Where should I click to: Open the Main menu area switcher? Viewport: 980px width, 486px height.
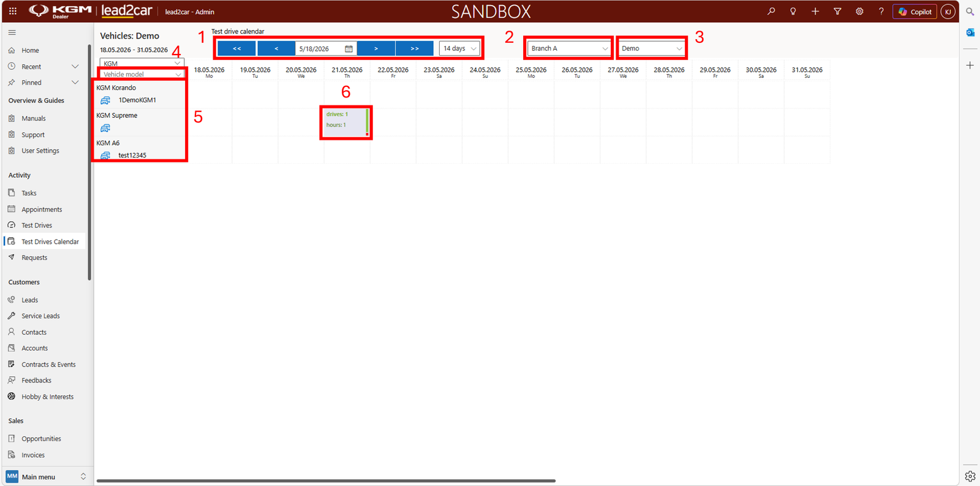click(47, 477)
